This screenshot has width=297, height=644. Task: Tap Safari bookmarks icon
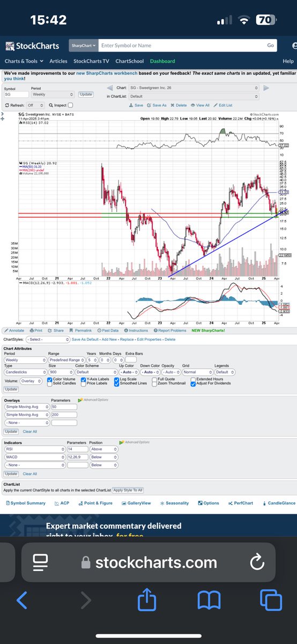coord(209,601)
